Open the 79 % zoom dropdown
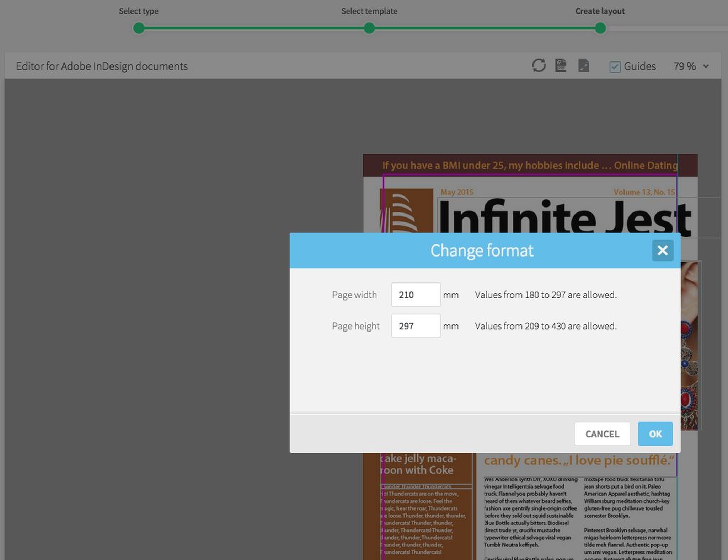 tap(685, 66)
